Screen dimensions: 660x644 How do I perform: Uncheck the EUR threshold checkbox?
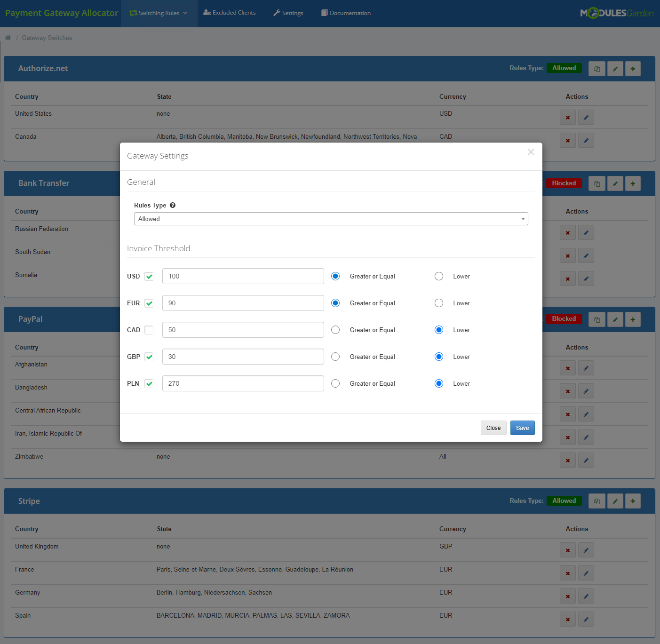(x=149, y=303)
